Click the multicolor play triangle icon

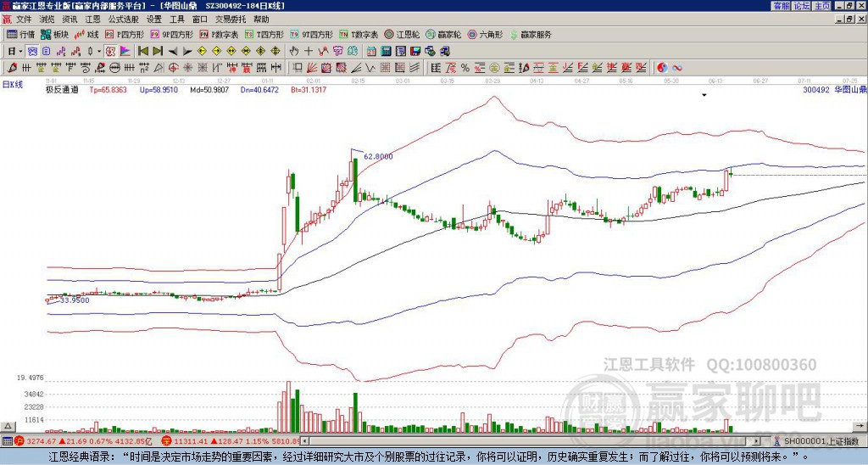point(125,52)
